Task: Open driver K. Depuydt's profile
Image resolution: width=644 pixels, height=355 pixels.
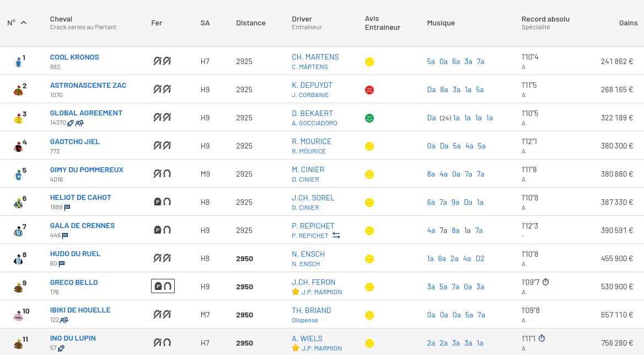Action: [312, 85]
